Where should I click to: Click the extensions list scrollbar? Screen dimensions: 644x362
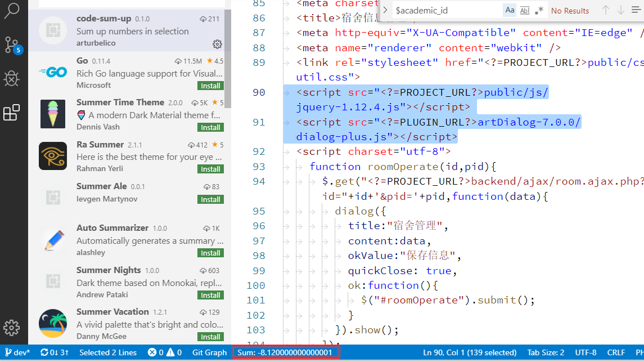click(228, 57)
